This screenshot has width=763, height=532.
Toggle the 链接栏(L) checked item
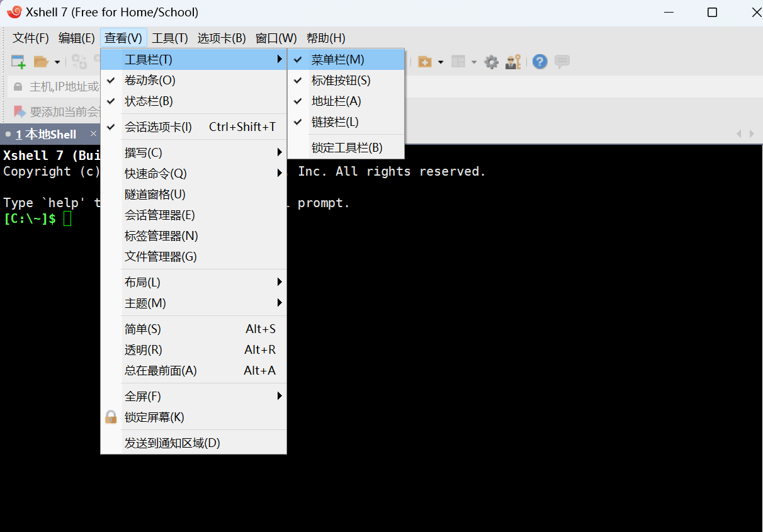pos(346,122)
